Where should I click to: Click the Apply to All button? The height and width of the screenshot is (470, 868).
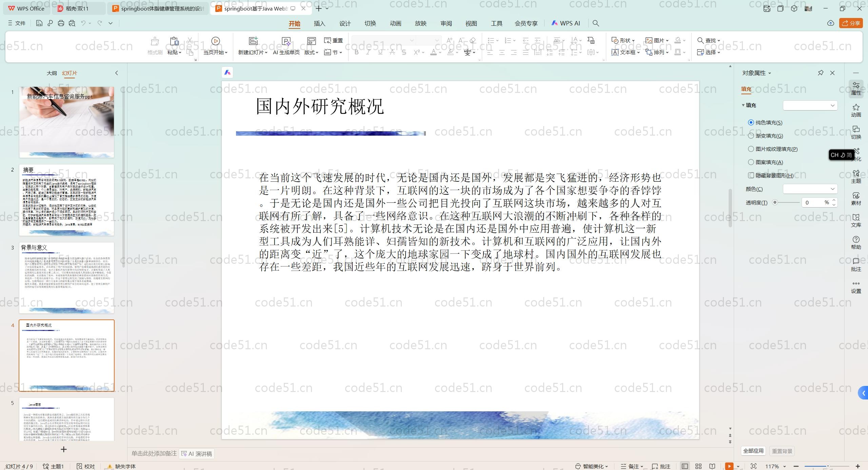click(753, 451)
